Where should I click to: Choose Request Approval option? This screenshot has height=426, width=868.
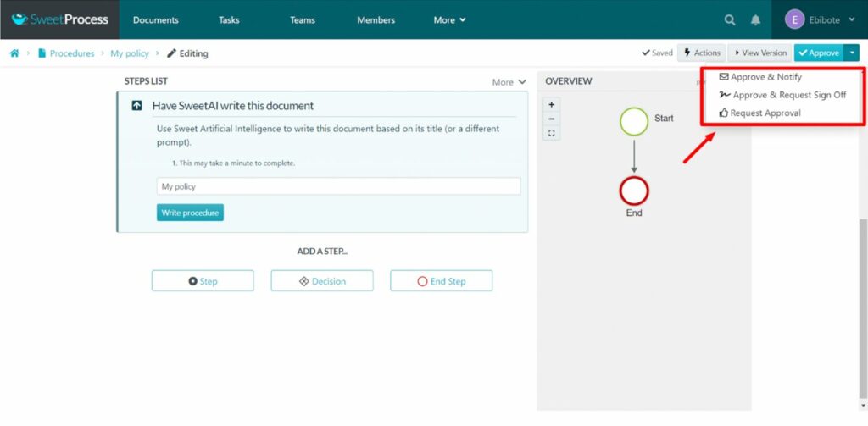click(x=765, y=113)
